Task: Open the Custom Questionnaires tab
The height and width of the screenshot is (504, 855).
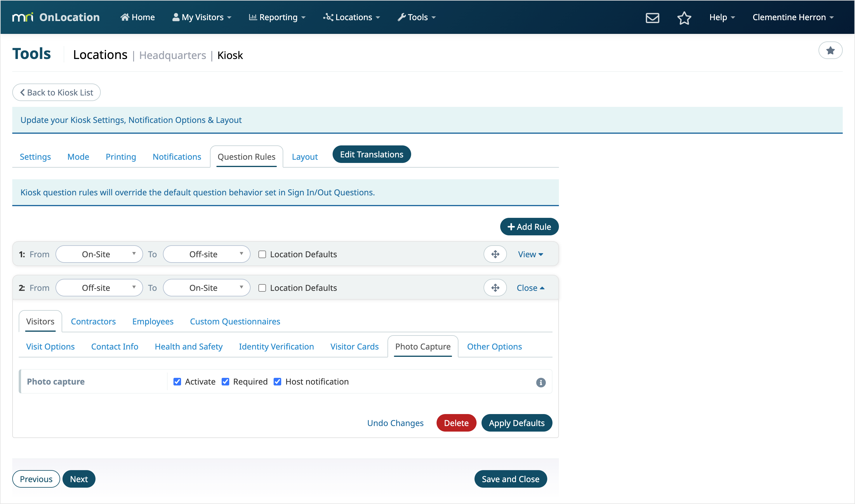Action: pyautogui.click(x=235, y=321)
